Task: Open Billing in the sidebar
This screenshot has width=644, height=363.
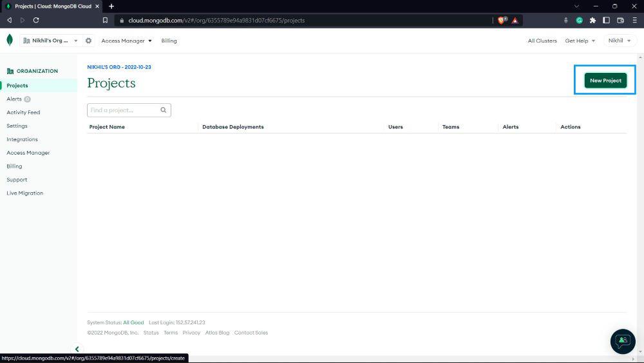Action: pyautogui.click(x=14, y=166)
